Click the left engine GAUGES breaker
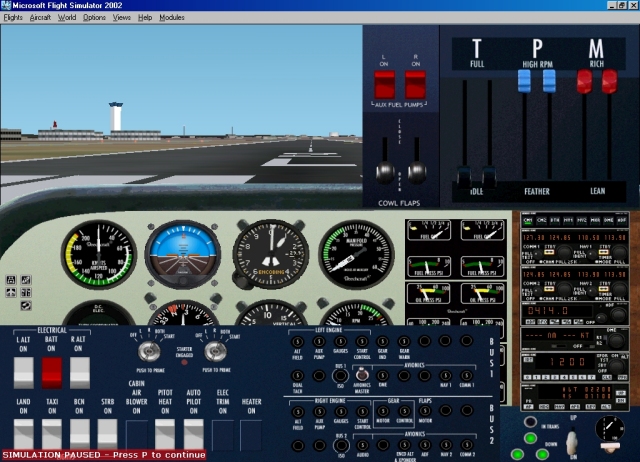 coord(340,341)
